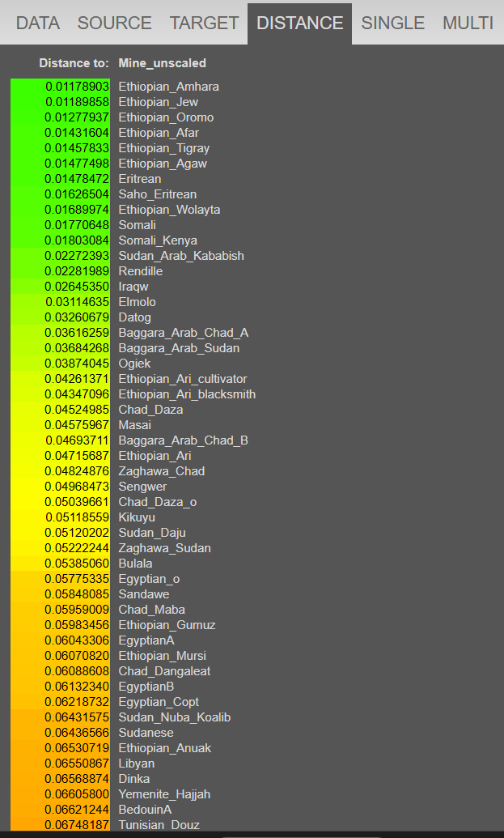Click Baggara_Arab_Chad_B row
Viewport: 504px width, 838px height.
pyautogui.click(x=184, y=441)
